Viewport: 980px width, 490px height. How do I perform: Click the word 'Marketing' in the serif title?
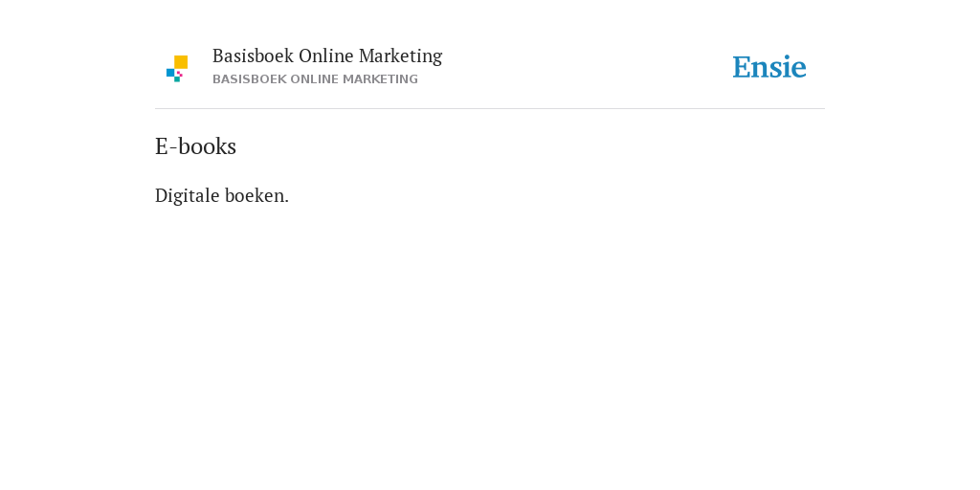point(401,56)
